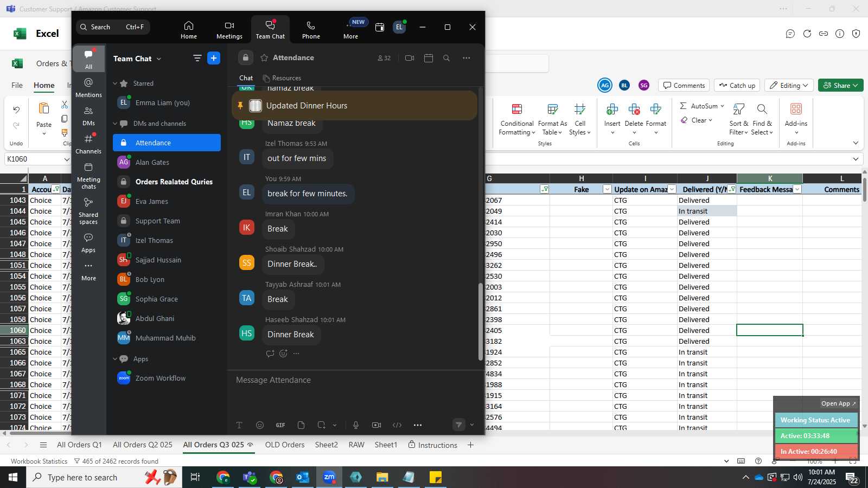This screenshot has height=488, width=868.
Task: Start a new chat with the plus button
Action: pos(214,58)
